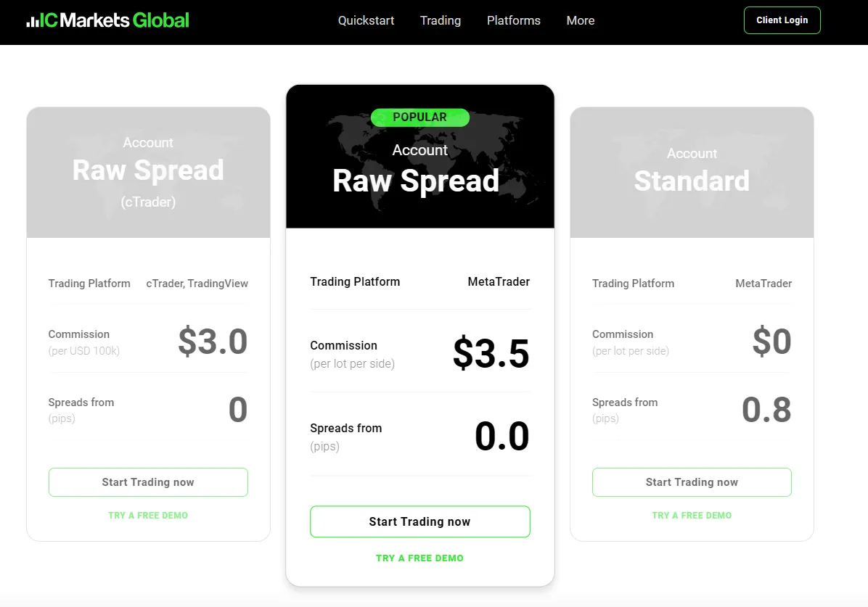Click the (per USD 100k) commission note

(x=84, y=351)
